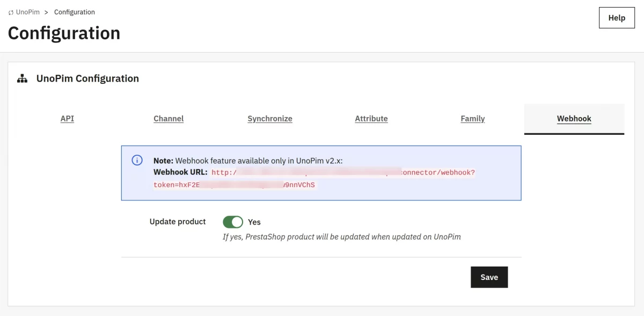The image size is (644, 316).
Task: Open the Synchronize tab
Action: pyautogui.click(x=270, y=119)
